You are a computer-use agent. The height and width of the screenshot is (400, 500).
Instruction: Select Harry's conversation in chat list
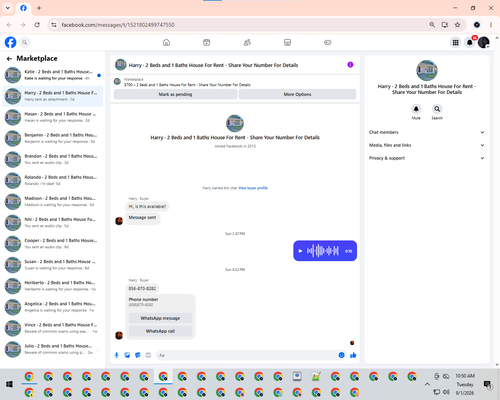pos(53,96)
